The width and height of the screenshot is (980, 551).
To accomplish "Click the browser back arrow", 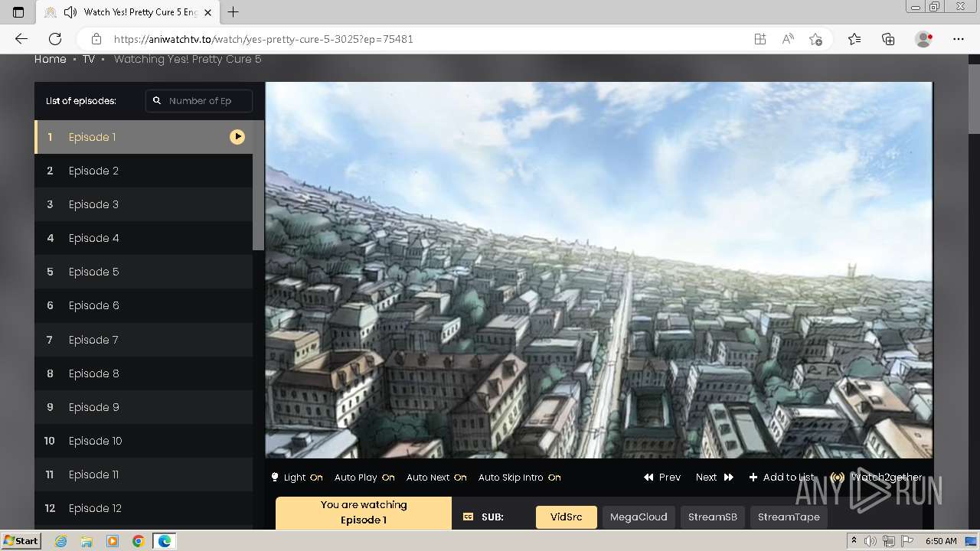I will [21, 39].
